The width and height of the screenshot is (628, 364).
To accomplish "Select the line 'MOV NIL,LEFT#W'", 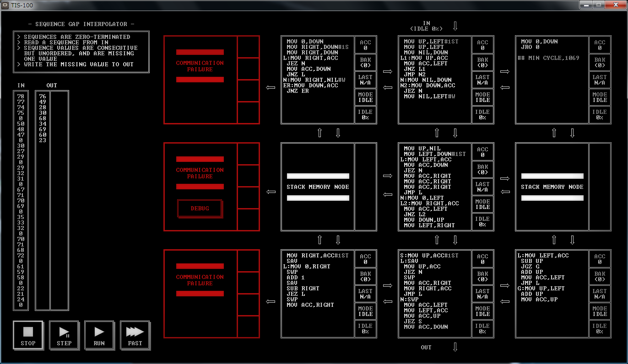I will (x=429, y=96).
